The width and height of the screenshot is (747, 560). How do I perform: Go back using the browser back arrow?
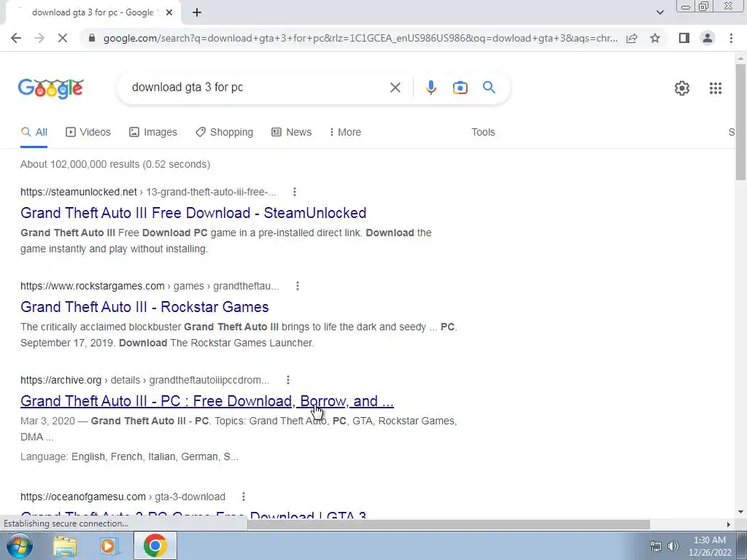point(16,38)
